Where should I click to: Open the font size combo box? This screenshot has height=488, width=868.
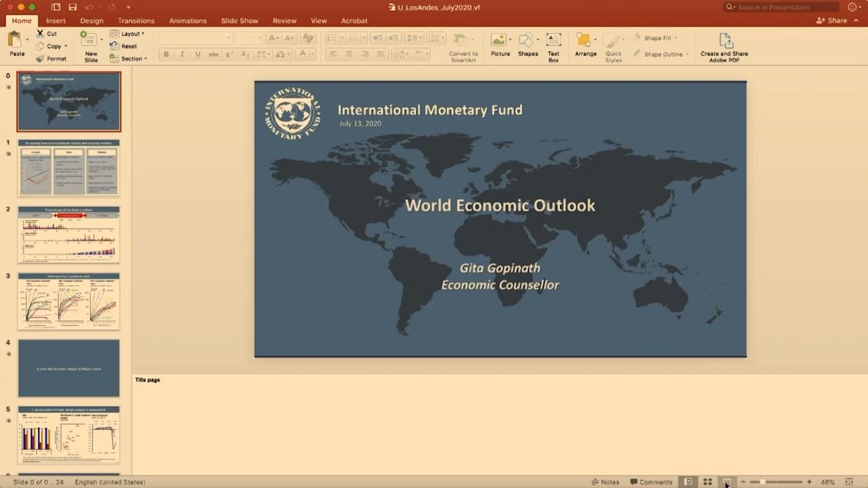click(x=249, y=38)
